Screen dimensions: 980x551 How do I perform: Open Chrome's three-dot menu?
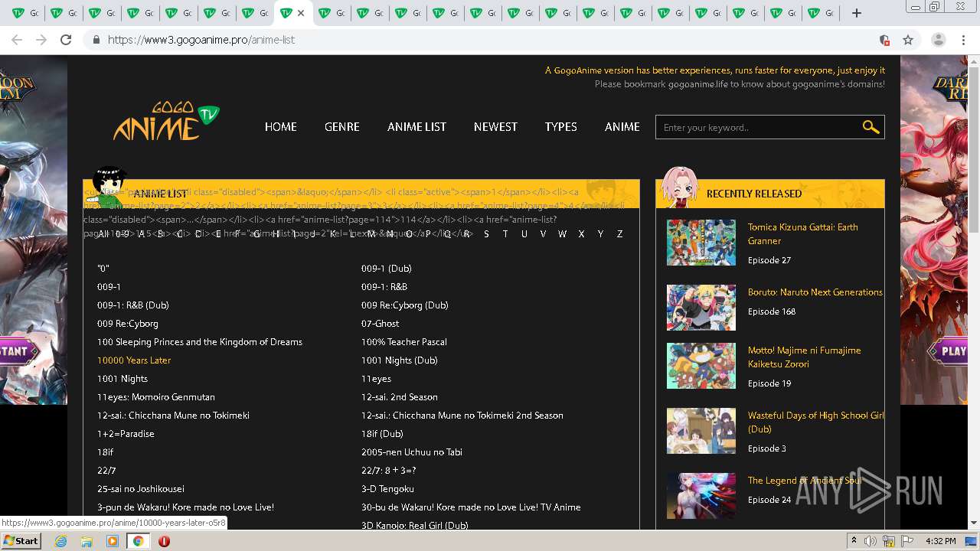point(963,40)
